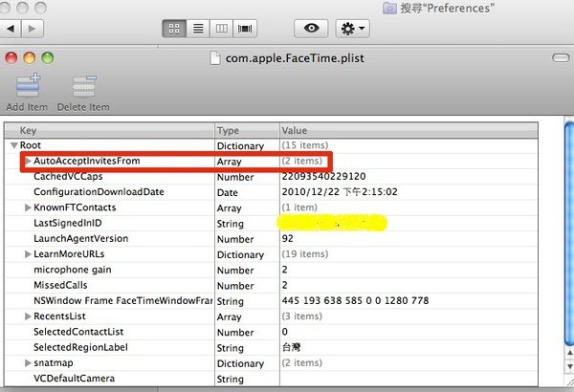Switch Finder to Cover Flow view
574x392 pixels.
[x=245, y=29]
